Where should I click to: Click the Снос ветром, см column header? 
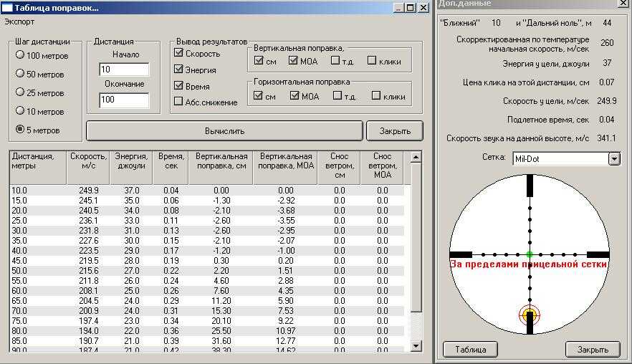point(339,167)
